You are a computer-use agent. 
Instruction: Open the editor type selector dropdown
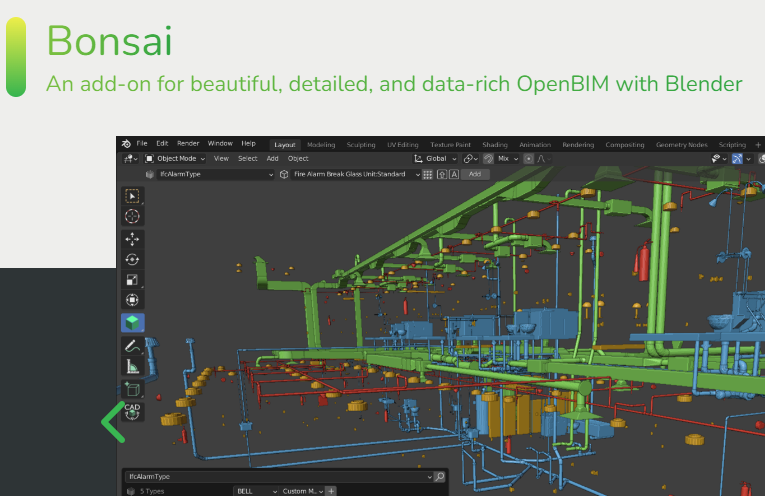[131, 159]
